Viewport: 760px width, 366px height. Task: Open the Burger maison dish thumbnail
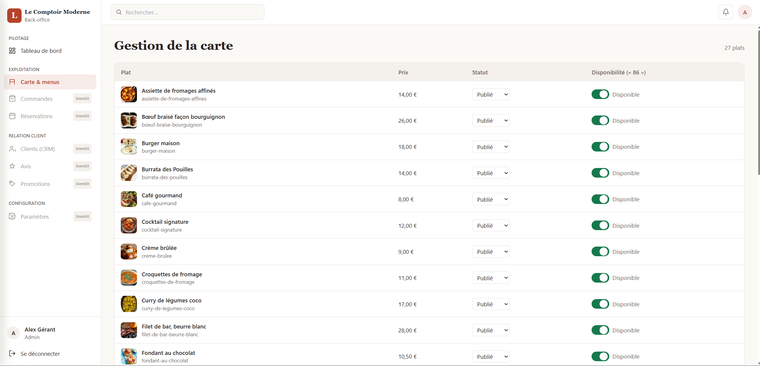(x=129, y=146)
